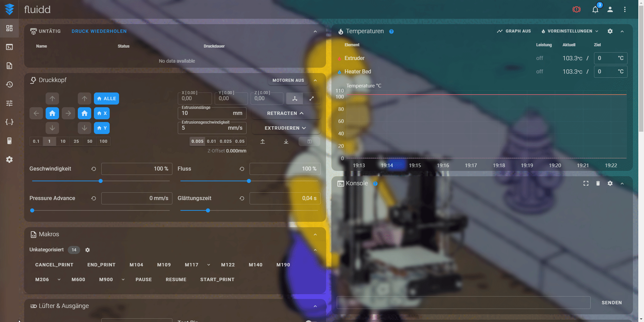The height and width of the screenshot is (322, 644).
Task: Open the Console page from the sidebar
Action: (9, 47)
